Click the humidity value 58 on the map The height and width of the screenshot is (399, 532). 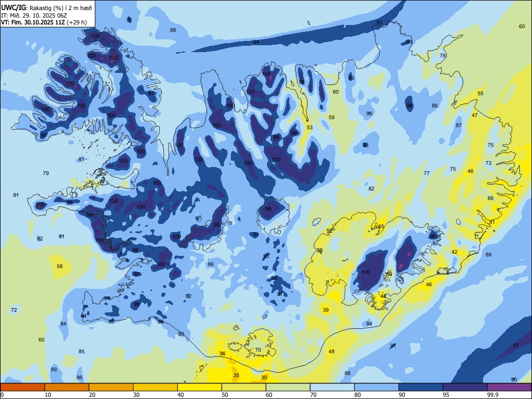point(60,267)
